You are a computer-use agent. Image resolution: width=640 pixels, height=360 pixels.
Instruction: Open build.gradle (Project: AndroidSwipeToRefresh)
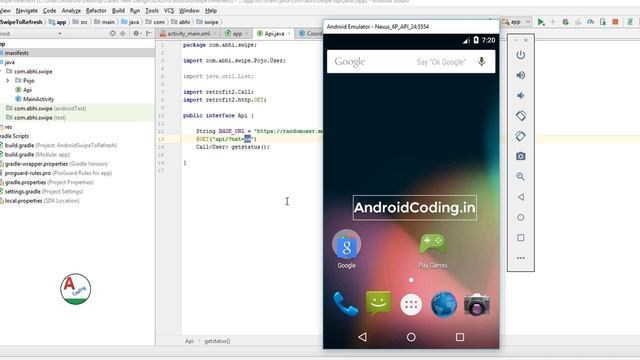click(x=60, y=145)
